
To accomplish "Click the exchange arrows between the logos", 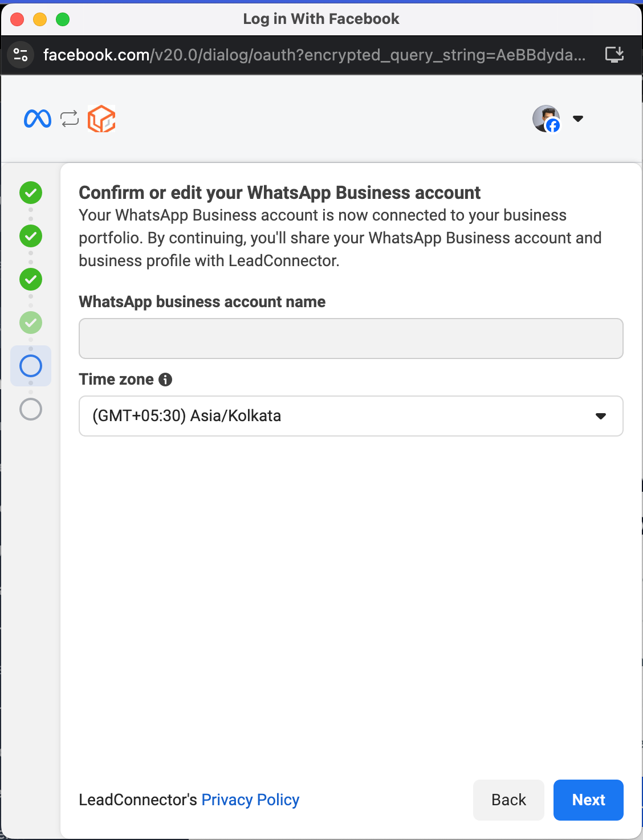I will click(x=70, y=119).
